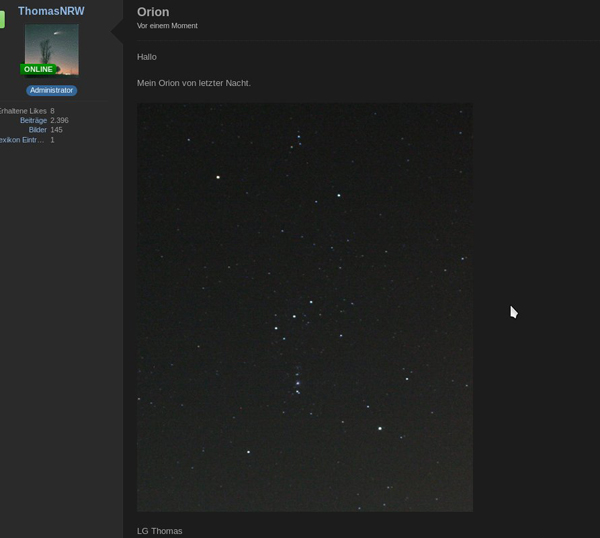Click the Bilder label in sidebar
600x538 pixels.
click(38, 130)
